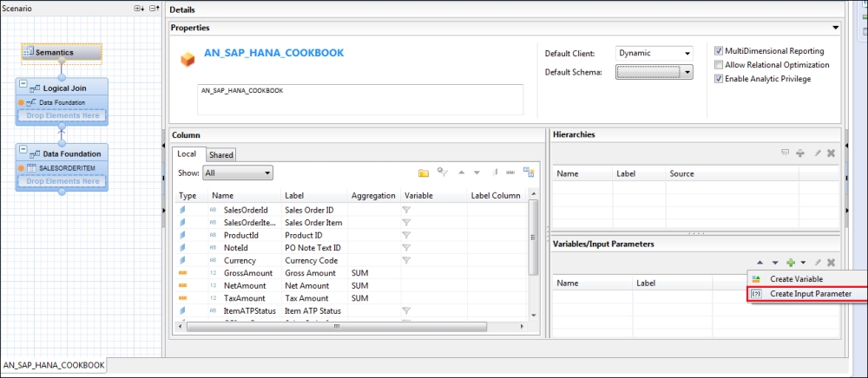Click the 'PO Note Text ID' label cell
868x378 pixels.
(312, 248)
